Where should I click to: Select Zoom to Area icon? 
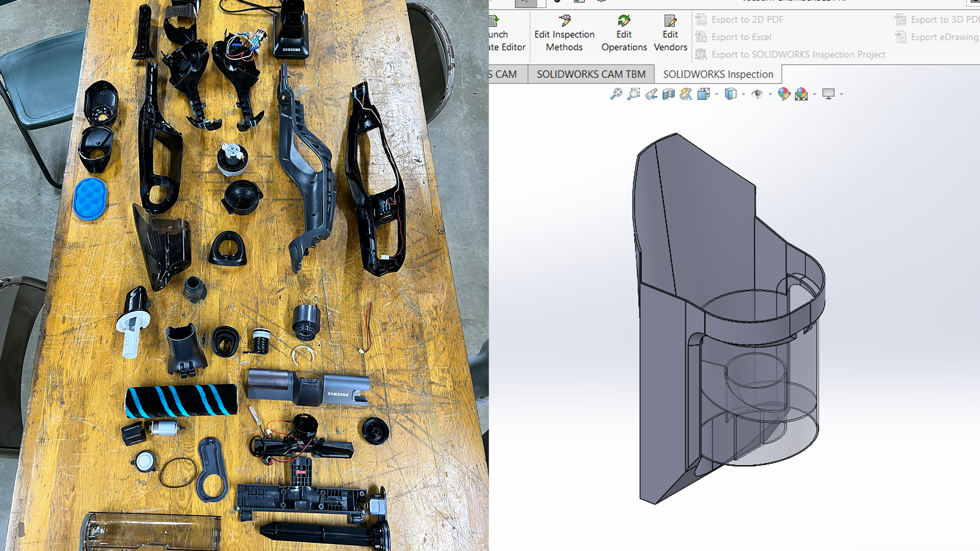tap(633, 94)
